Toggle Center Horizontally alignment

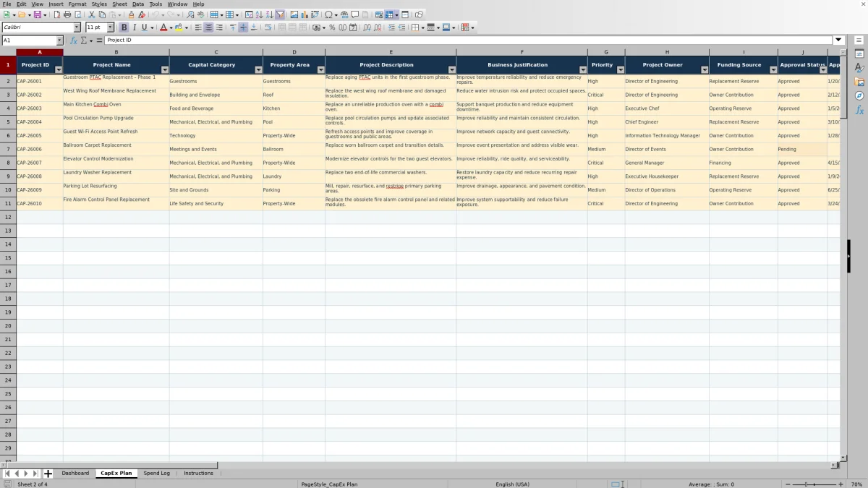208,27
